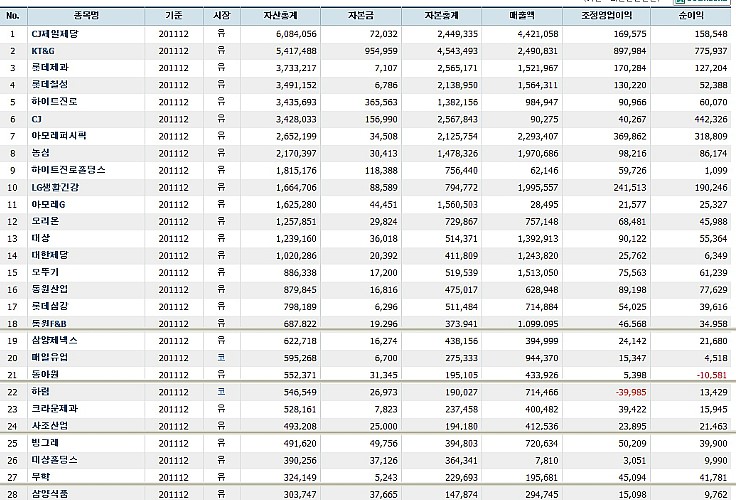This screenshot has height=500, width=736.
Task: Open the 크라운제과 stock link
Action: 54,408
